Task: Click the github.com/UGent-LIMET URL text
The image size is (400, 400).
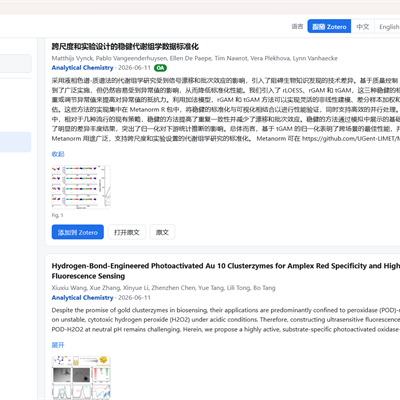Action: [351, 138]
